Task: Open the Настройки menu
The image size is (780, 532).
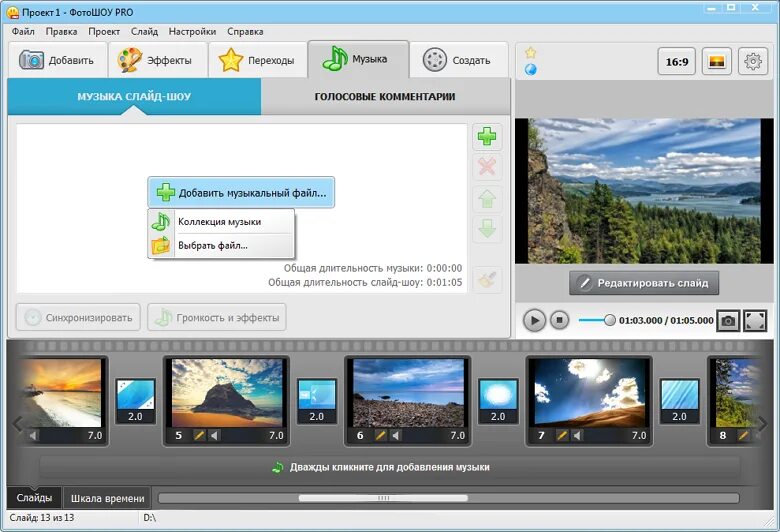Action: pos(192,31)
